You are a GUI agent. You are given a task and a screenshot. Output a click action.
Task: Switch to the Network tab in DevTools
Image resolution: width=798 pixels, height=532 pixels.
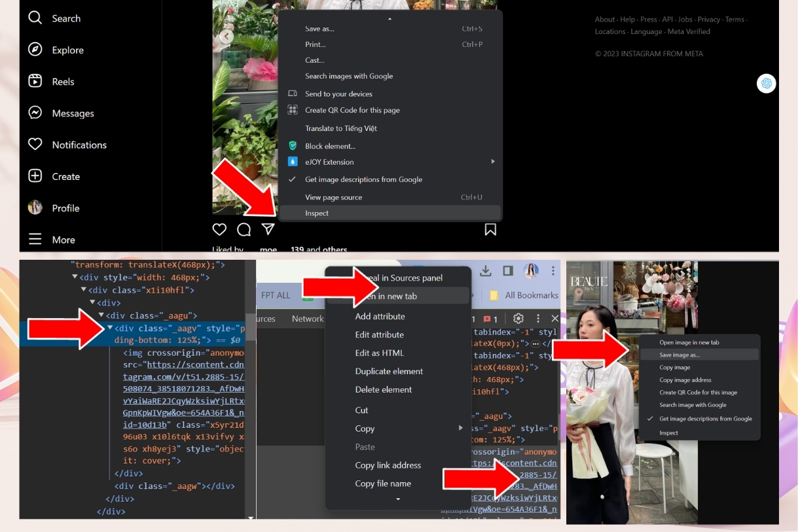pos(308,319)
